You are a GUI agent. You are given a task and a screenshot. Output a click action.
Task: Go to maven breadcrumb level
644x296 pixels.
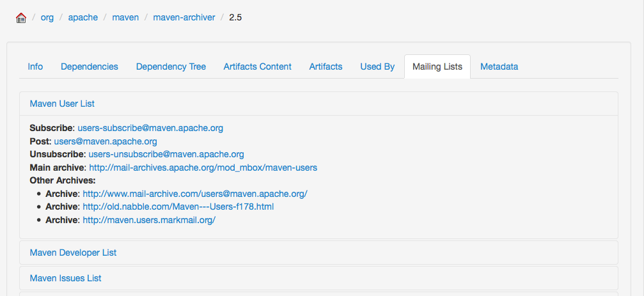[x=125, y=18]
